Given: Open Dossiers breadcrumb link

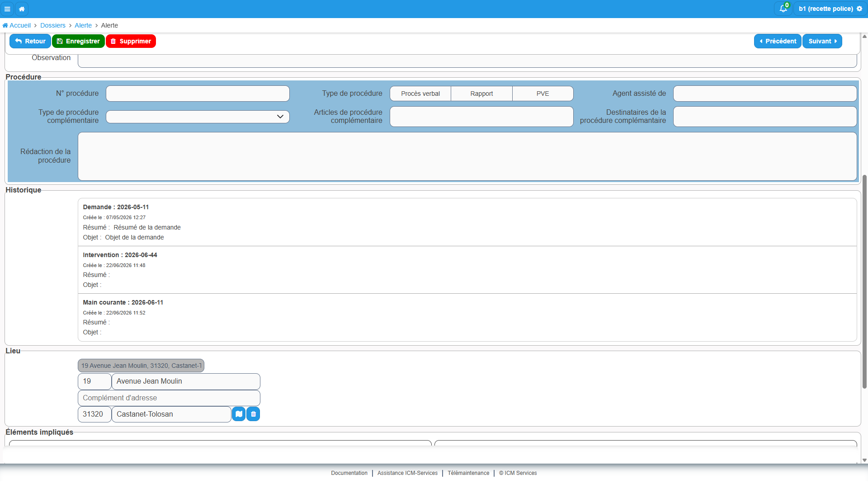Looking at the screenshot, I should (x=53, y=25).
